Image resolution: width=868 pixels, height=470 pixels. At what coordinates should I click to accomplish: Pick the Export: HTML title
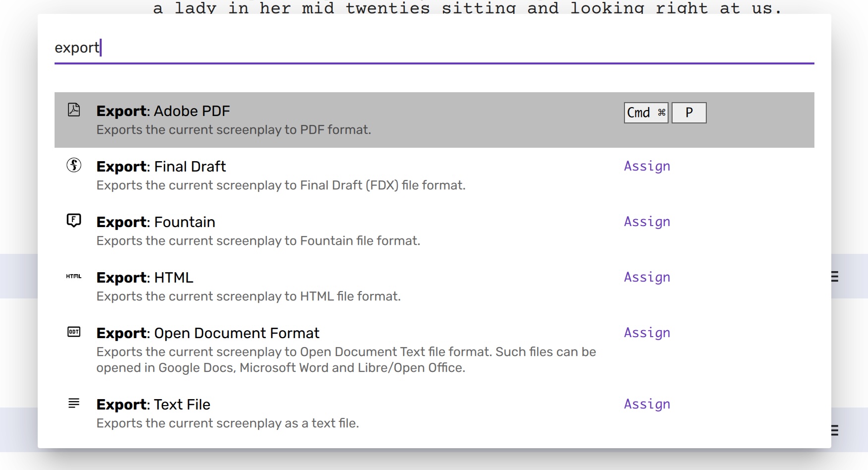pos(145,278)
